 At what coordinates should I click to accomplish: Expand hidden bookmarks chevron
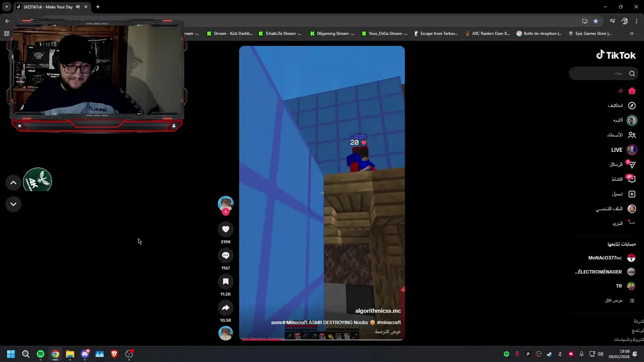pyautogui.click(x=631, y=34)
